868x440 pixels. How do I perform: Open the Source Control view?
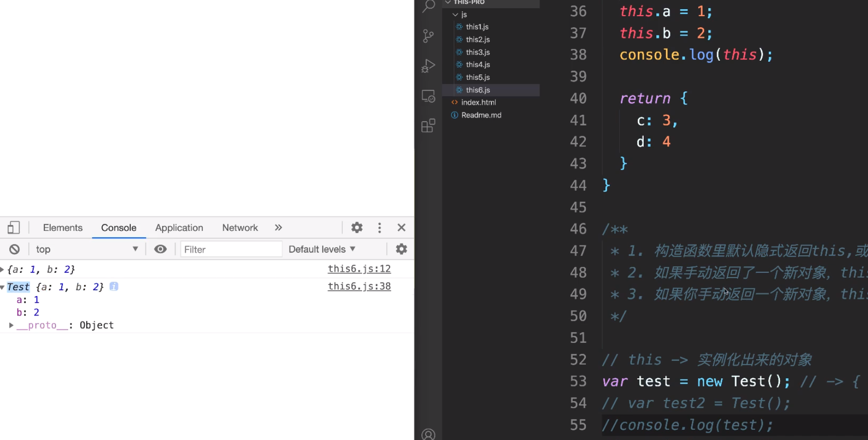pyautogui.click(x=428, y=36)
